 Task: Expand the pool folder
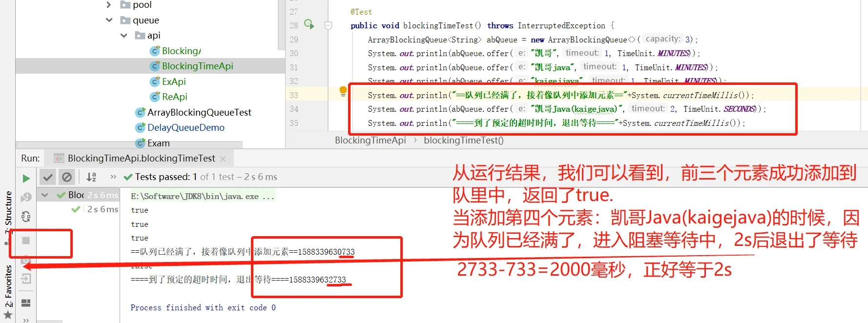pyautogui.click(x=109, y=5)
